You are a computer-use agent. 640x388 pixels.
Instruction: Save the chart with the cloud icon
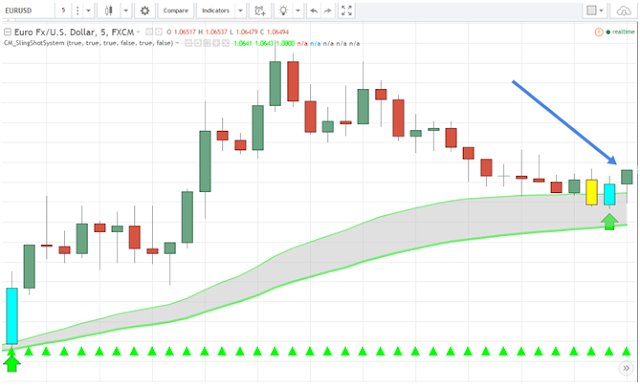[x=623, y=11]
